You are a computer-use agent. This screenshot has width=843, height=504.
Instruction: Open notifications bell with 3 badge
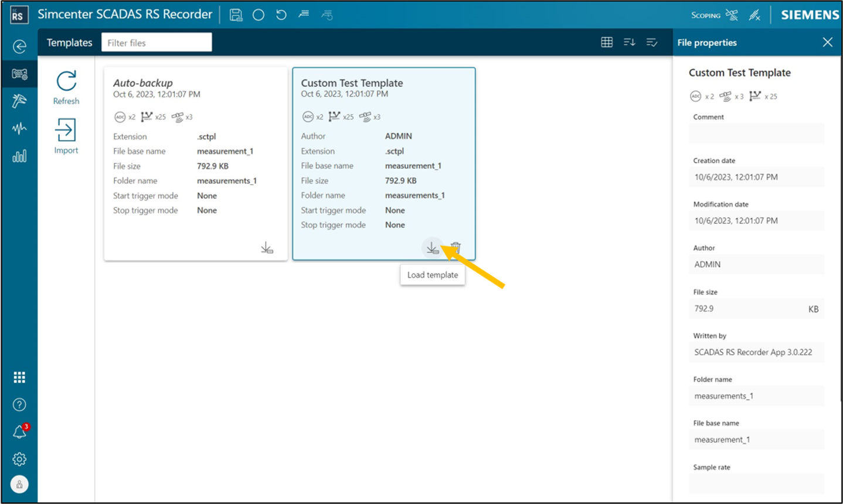[x=21, y=431]
